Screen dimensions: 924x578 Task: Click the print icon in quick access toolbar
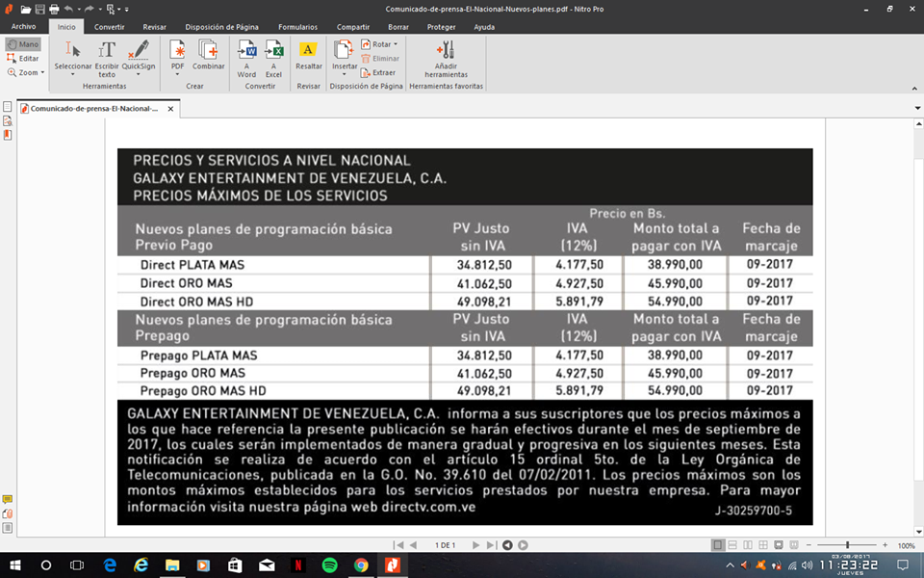(54, 9)
